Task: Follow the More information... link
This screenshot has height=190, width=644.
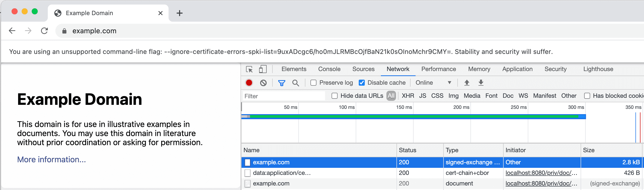Action: click(52, 160)
